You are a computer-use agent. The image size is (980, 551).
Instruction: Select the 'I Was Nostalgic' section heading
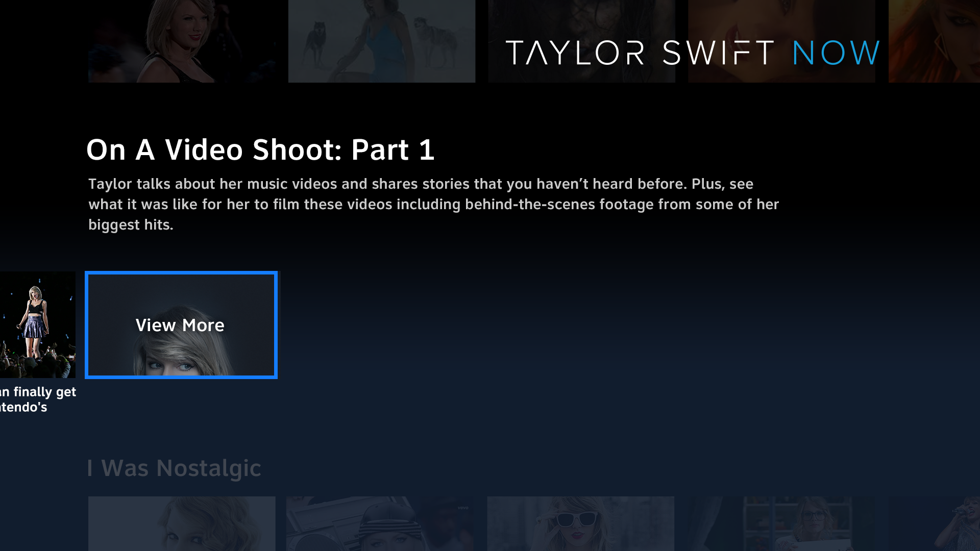point(174,468)
